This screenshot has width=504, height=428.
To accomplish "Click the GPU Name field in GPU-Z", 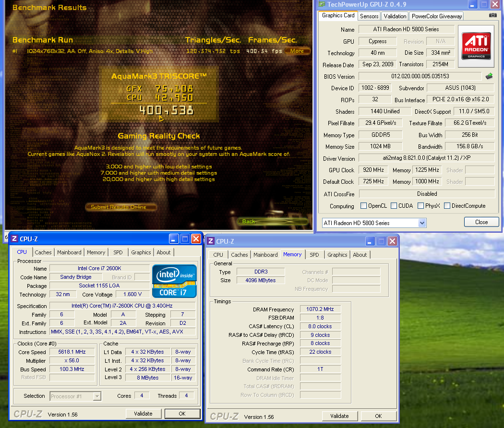I will [406, 29].
